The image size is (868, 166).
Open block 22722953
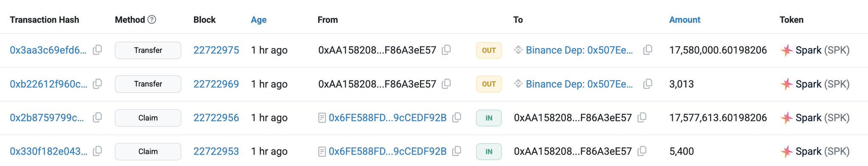tap(216, 151)
